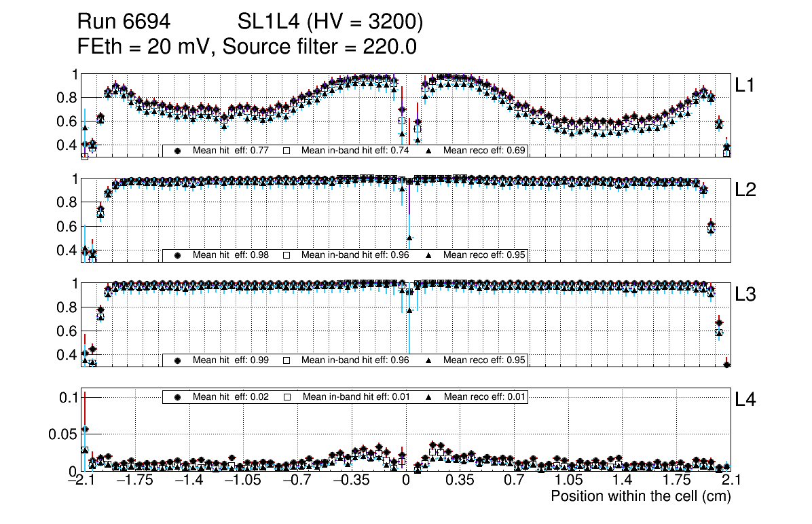Click the open square marker in L1 legend
The image size is (812, 524).
point(287,151)
